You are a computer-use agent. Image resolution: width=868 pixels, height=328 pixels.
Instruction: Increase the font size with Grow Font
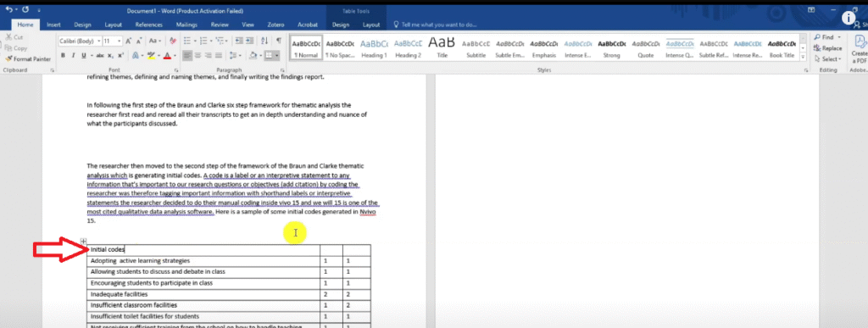coord(129,41)
